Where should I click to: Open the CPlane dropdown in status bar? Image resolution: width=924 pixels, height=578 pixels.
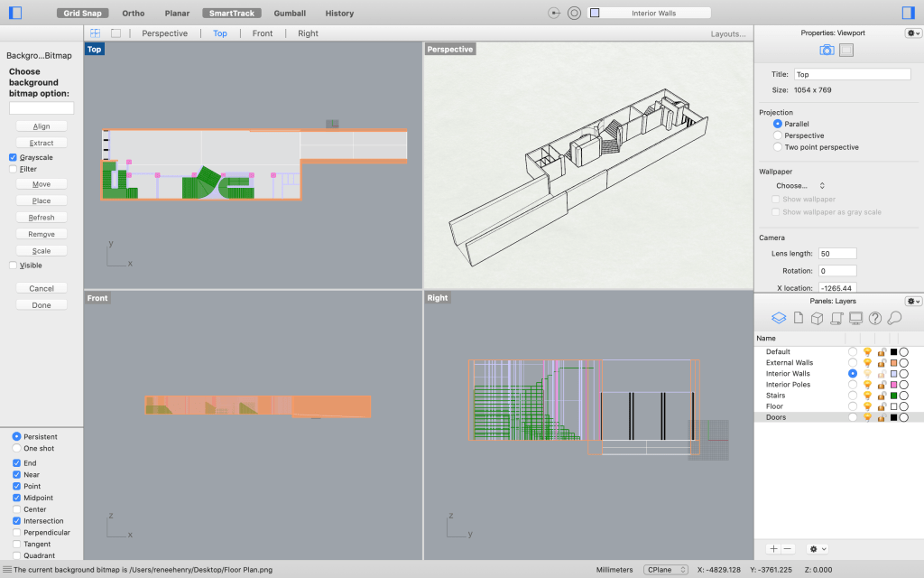pos(665,570)
